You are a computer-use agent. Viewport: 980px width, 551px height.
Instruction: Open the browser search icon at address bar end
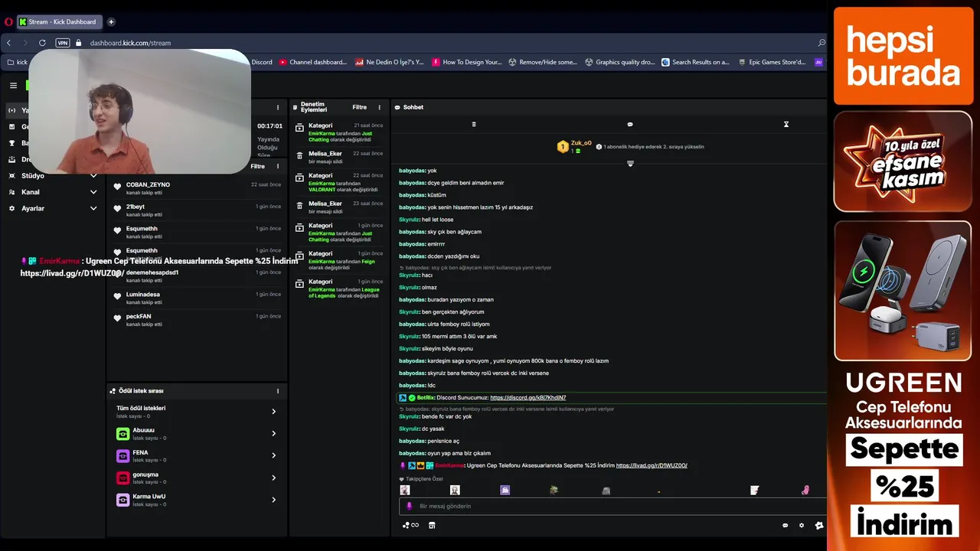822,43
